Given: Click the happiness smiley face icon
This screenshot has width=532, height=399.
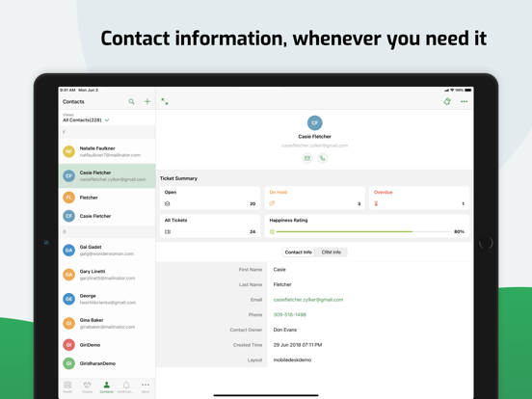Looking at the screenshot, I should pyautogui.click(x=272, y=231).
